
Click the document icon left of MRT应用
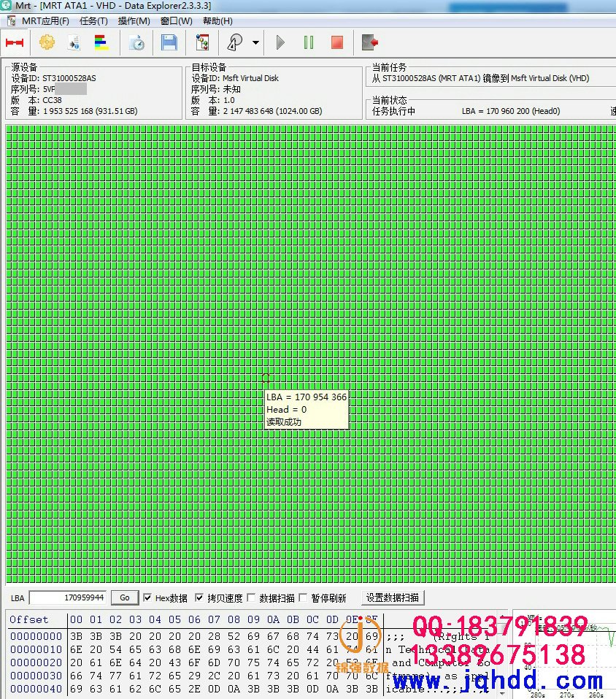pyautogui.click(x=11, y=21)
